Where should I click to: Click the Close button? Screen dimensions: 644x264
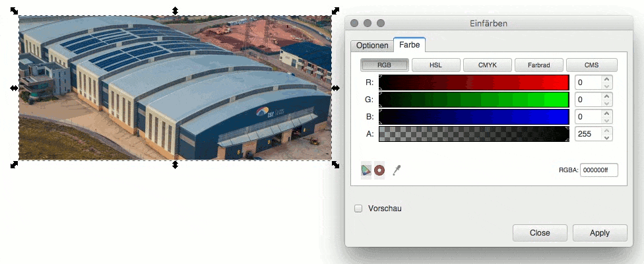[540, 233]
